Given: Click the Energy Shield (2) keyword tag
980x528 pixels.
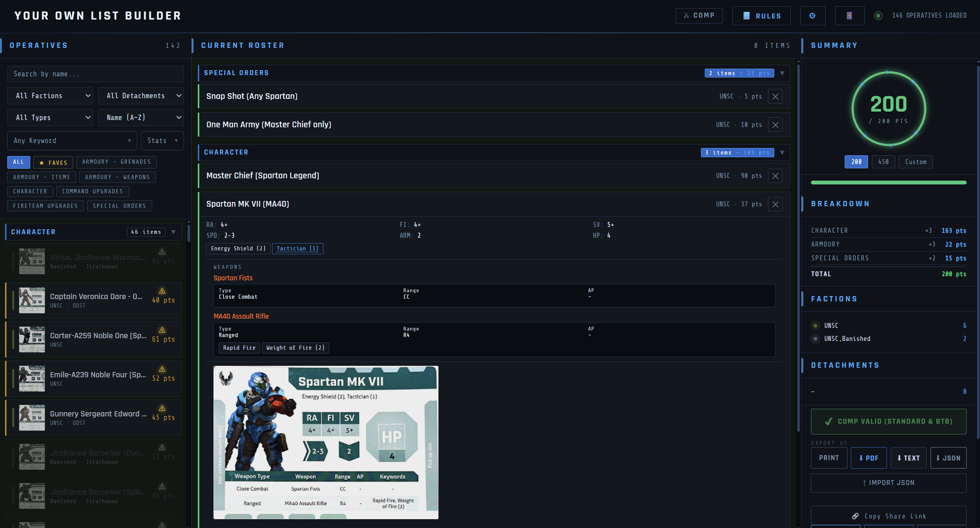Looking at the screenshot, I should tap(238, 248).
